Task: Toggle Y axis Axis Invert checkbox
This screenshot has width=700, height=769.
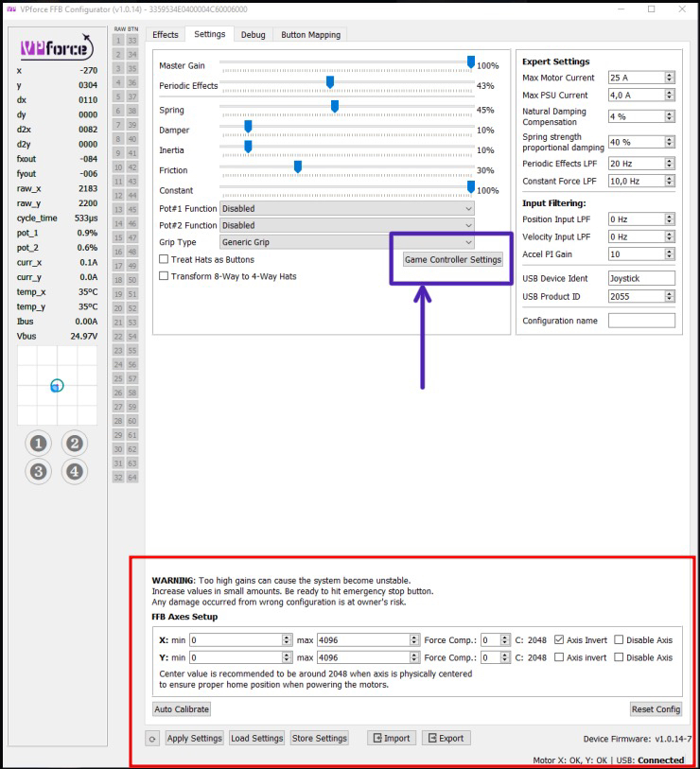Action: (559, 657)
